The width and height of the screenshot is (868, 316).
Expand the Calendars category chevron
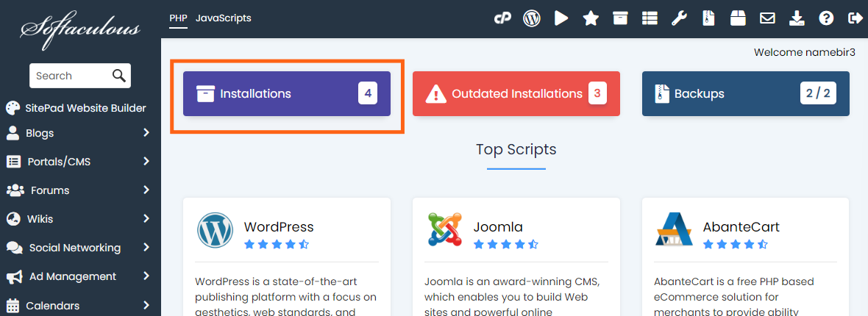[146, 305]
